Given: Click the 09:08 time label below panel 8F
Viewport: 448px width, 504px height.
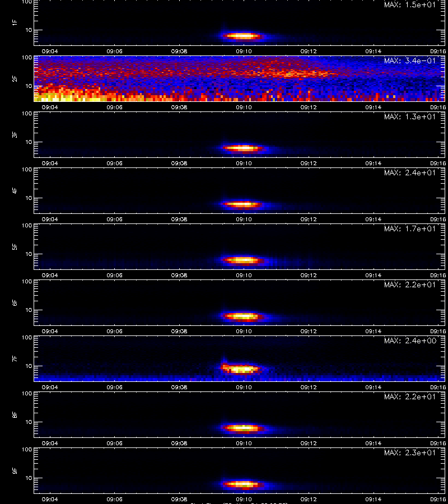Looking at the screenshot, I should (x=179, y=444).
